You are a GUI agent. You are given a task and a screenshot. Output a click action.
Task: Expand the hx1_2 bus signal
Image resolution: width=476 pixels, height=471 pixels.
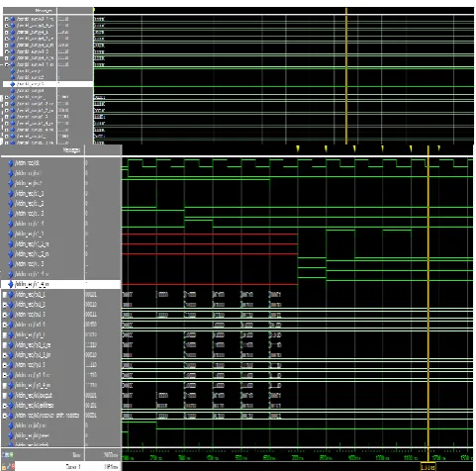(x=5, y=305)
